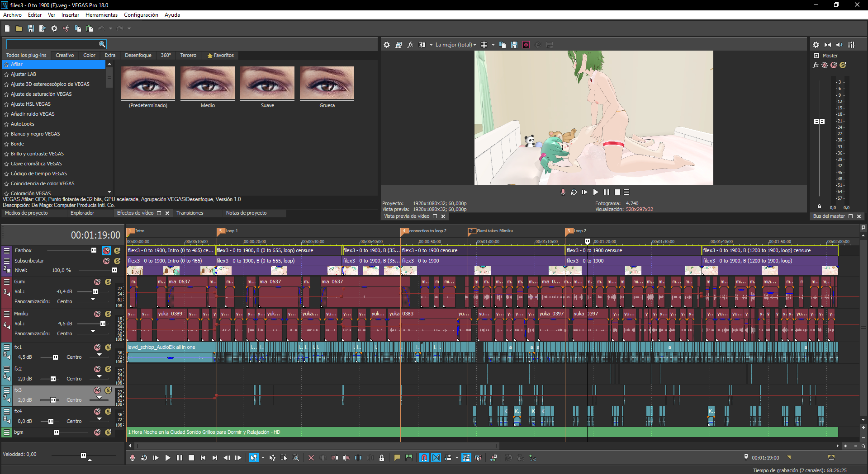Open the Herramientas menu

pyautogui.click(x=101, y=15)
